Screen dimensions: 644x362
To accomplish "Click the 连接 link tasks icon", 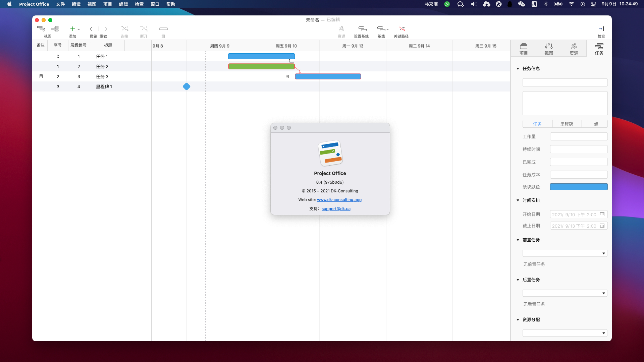I will click(124, 29).
